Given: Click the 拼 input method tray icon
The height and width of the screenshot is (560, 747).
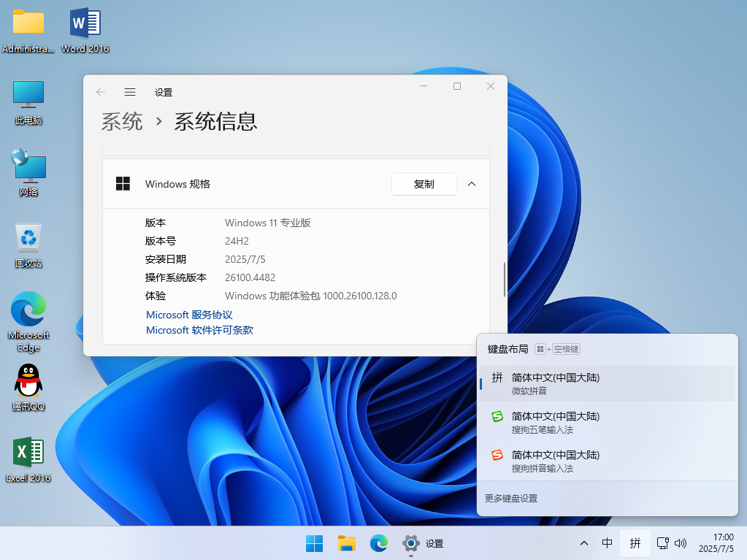Looking at the screenshot, I should coord(635,543).
